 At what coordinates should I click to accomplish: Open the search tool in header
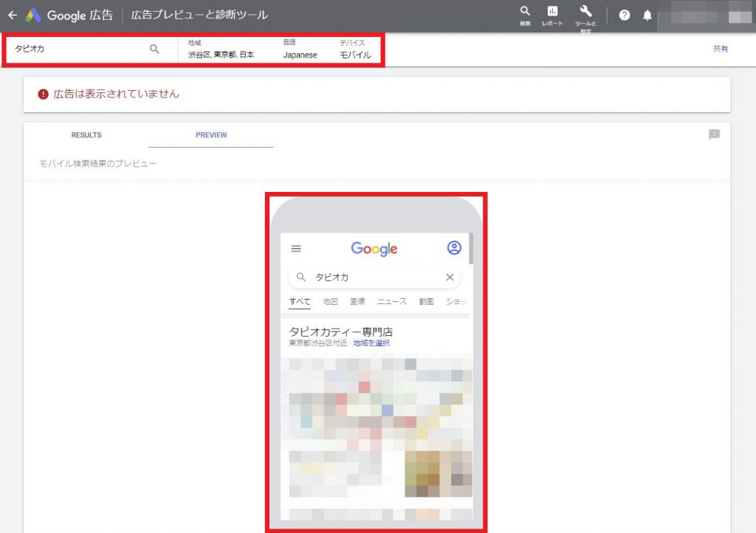[x=525, y=16]
